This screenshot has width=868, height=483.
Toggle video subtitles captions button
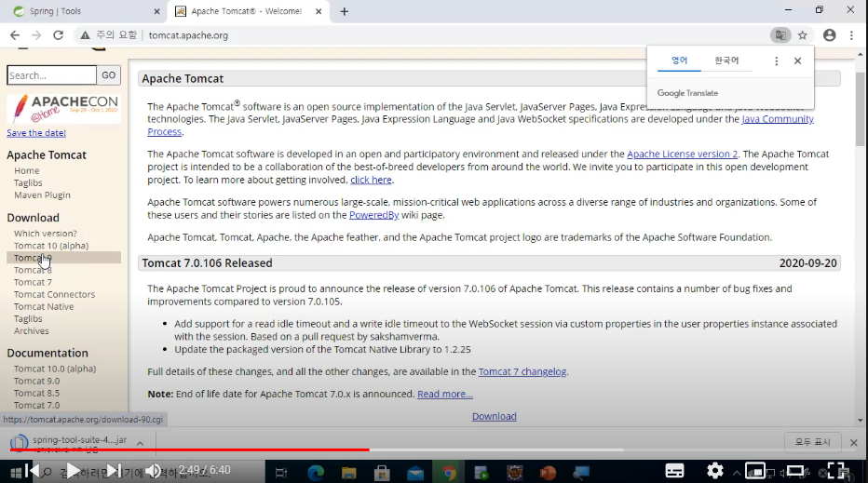click(x=674, y=471)
